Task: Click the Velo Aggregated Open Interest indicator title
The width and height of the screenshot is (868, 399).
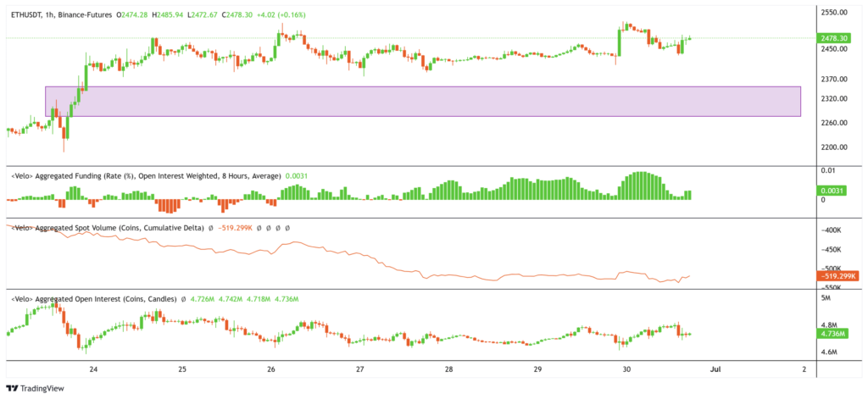Action: tap(95, 299)
